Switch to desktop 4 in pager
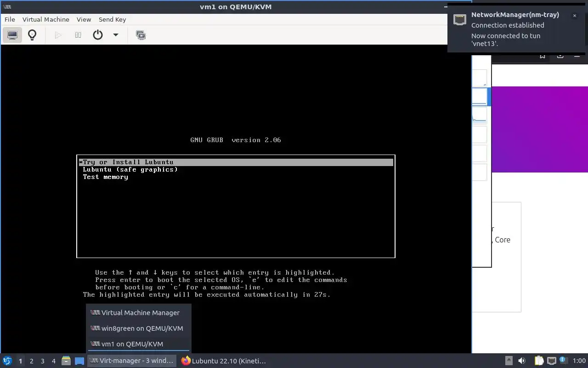This screenshot has height=368, width=588. pyautogui.click(x=53, y=361)
